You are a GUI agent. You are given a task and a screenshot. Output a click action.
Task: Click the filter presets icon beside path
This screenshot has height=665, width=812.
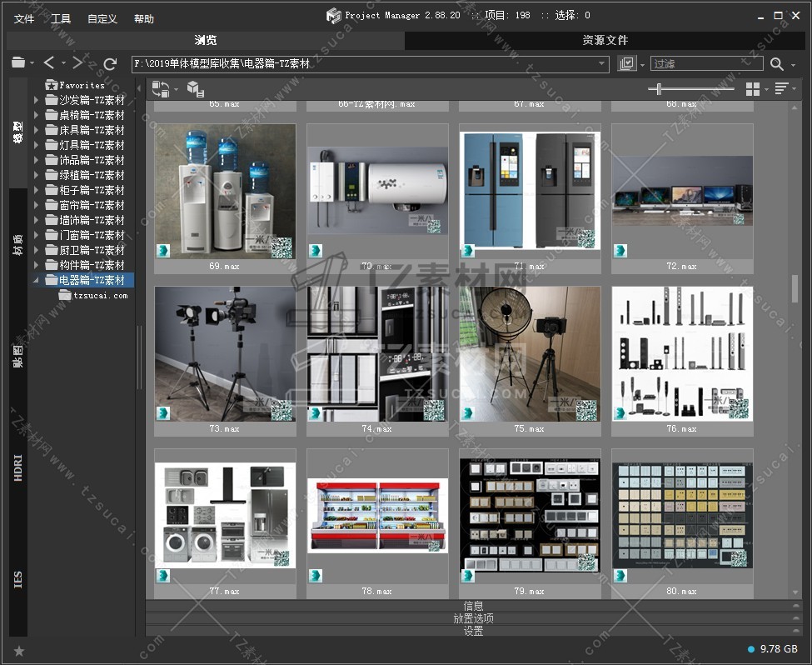point(627,64)
